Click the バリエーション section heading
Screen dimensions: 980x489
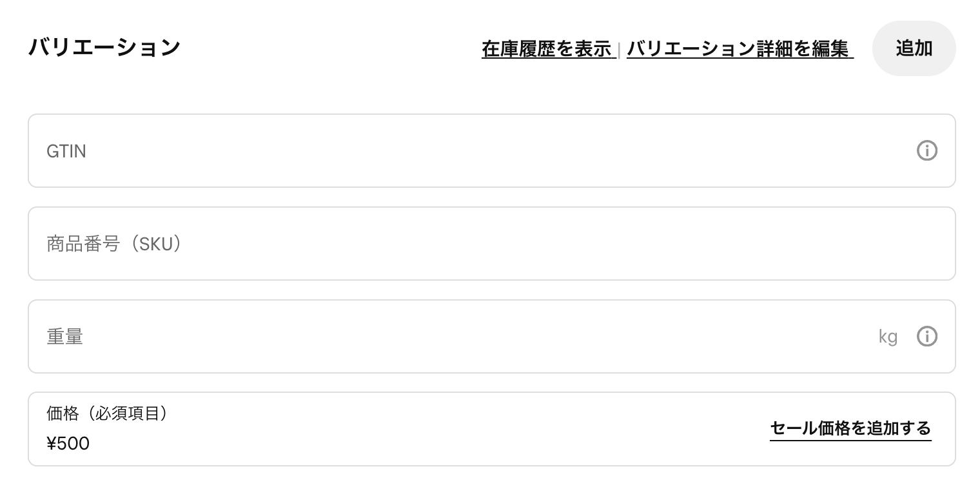(104, 46)
